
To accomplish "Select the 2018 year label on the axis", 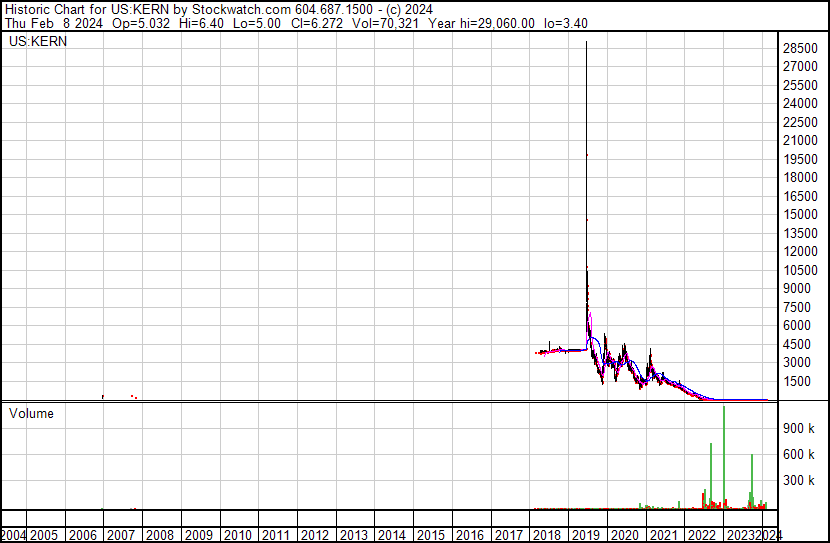I will point(547,535).
